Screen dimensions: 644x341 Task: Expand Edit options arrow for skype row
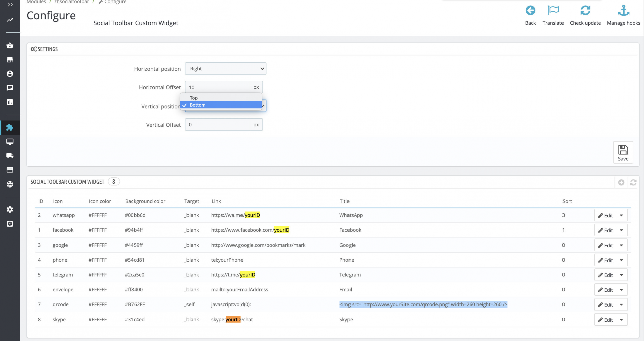622,320
